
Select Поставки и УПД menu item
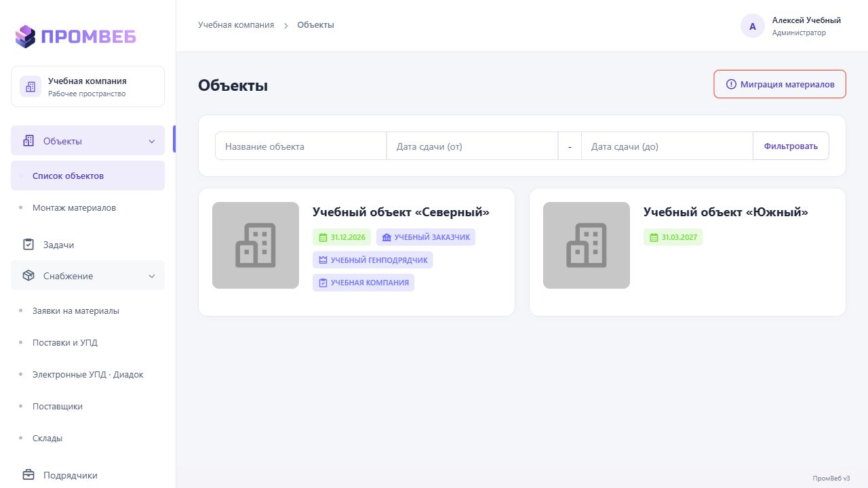click(x=87, y=342)
